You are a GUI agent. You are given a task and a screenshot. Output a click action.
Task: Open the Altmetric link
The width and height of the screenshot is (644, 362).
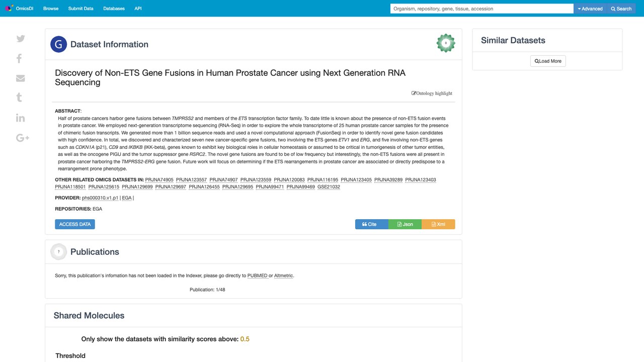[x=283, y=276]
